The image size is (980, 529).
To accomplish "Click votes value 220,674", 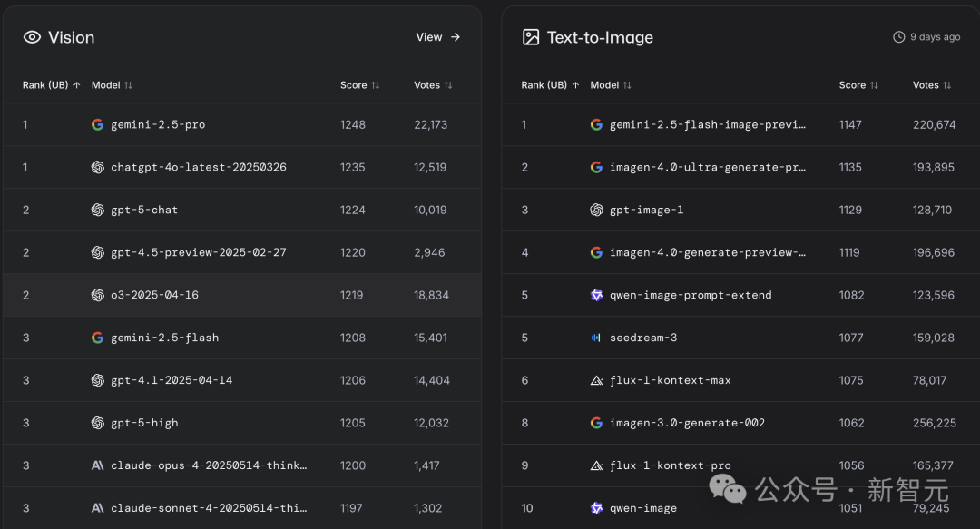I will (934, 124).
